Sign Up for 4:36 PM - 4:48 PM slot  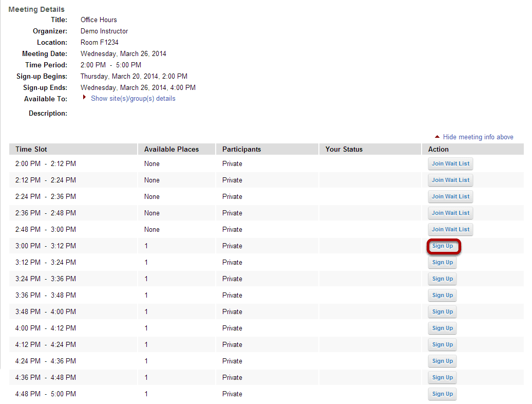pos(443,377)
